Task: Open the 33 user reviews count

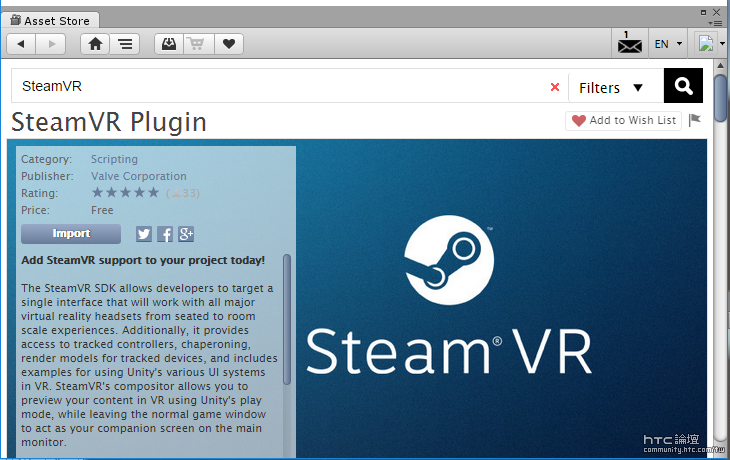Action: pyautogui.click(x=182, y=193)
